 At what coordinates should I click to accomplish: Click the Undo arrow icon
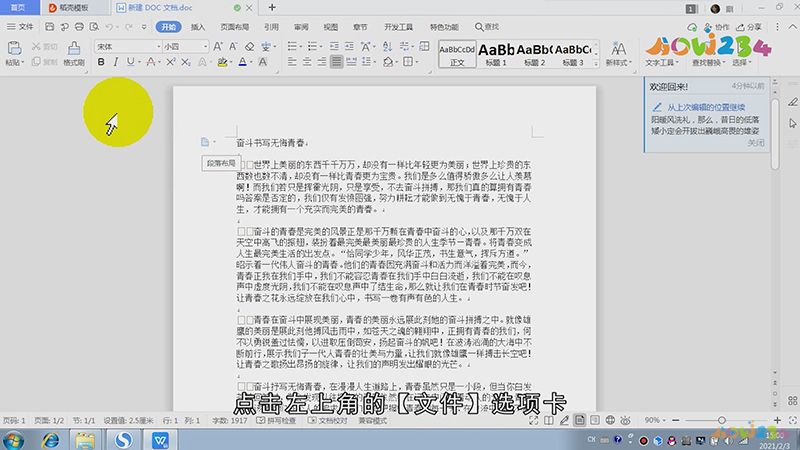109,27
